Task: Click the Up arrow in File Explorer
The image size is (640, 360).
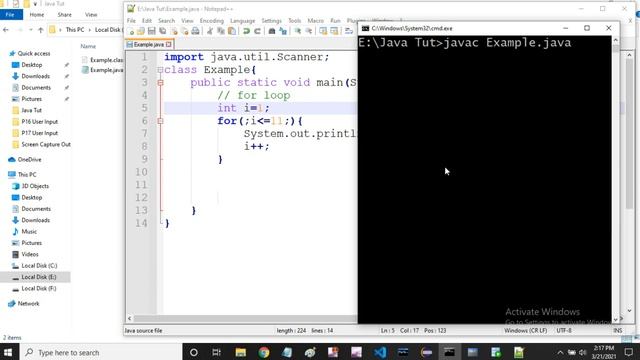Action: pos(40,30)
